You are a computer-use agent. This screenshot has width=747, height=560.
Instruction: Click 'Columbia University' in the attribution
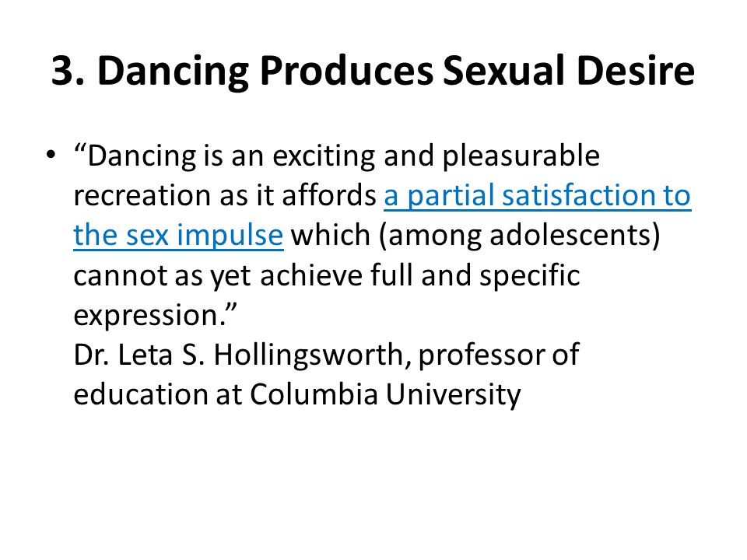[385, 395]
